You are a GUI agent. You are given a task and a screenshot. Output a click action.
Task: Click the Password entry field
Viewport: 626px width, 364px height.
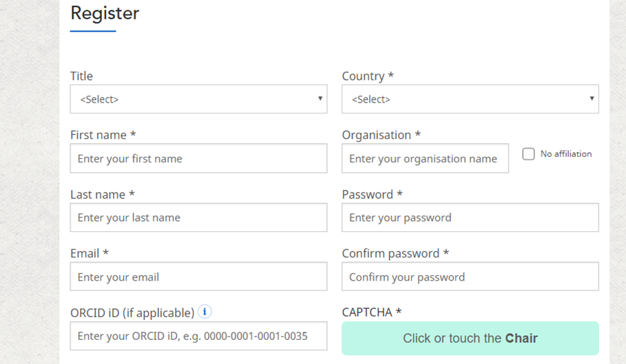[470, 217]
